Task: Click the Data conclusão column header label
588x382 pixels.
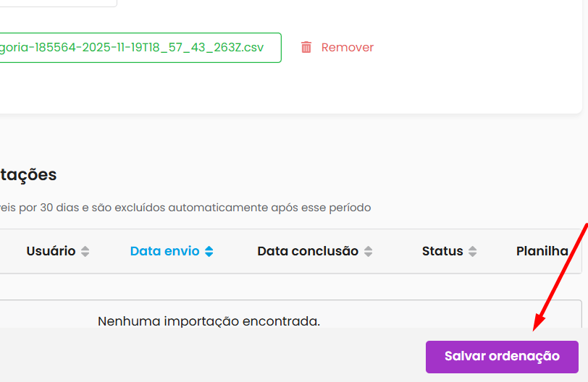Action: [x=308, y=251]
